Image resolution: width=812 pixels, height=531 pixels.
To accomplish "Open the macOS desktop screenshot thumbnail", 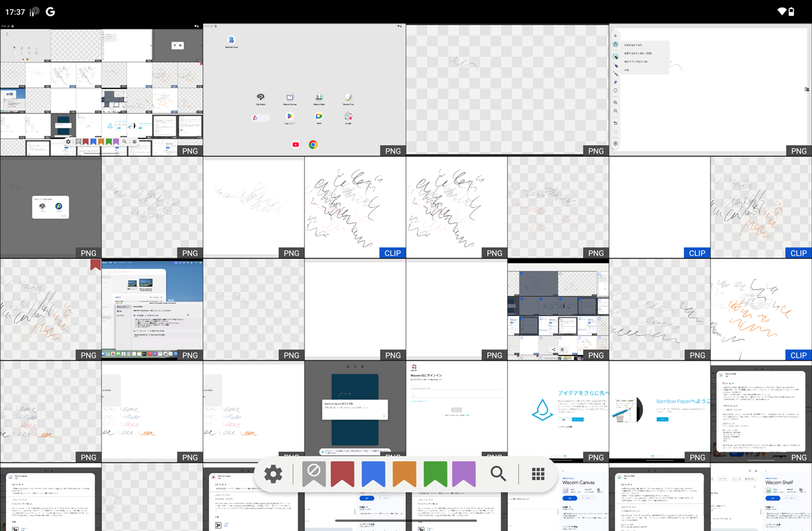I will [152, 309].
